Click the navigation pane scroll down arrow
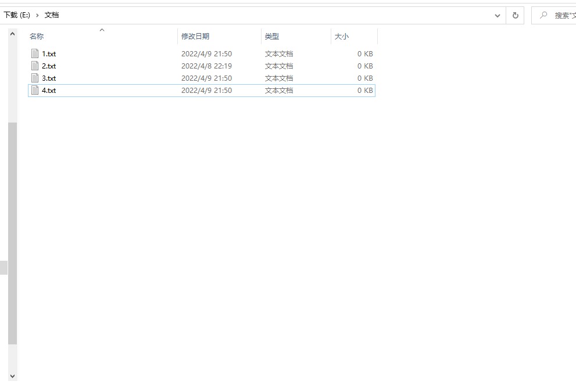This screenshot has width=576, height=392. tap(12, 376)
